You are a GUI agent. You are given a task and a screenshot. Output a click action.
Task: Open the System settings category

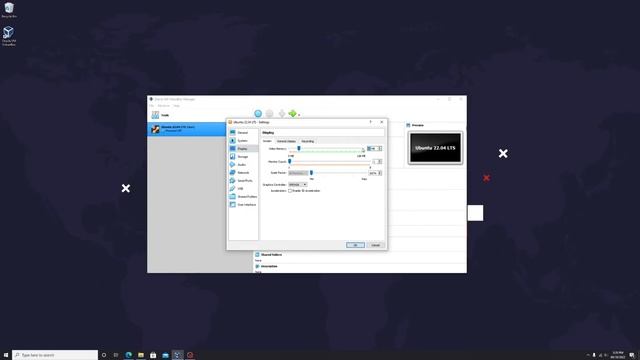point(243,140)
